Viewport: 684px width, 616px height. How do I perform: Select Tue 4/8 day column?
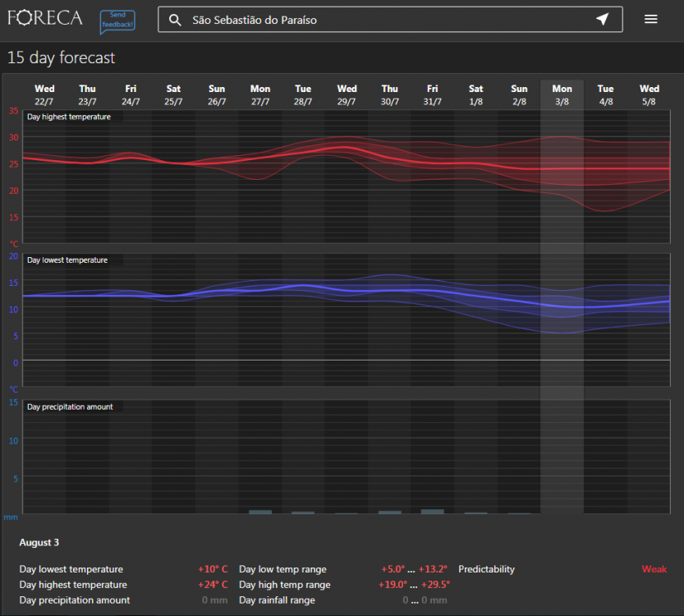point(605,94)
